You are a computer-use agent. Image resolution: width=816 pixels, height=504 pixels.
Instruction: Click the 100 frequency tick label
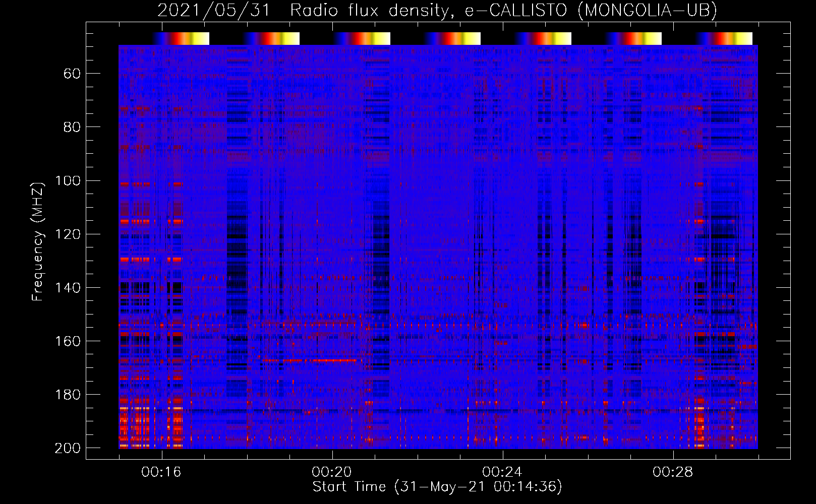[68, 180]
